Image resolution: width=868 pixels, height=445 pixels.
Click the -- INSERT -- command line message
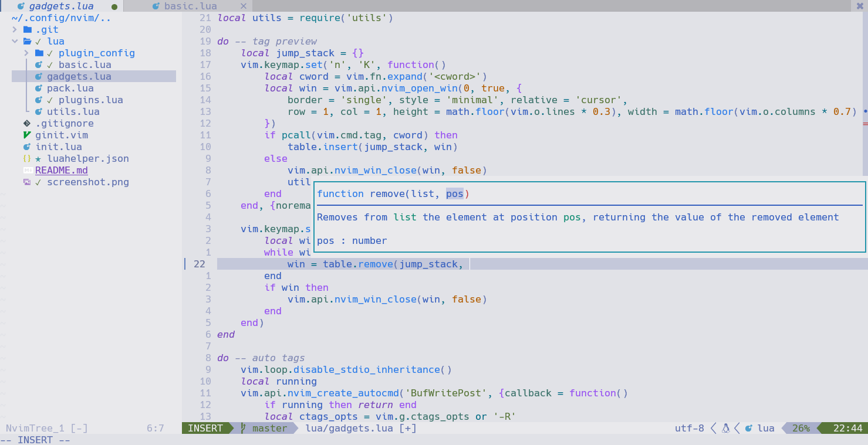click(35, 440)
